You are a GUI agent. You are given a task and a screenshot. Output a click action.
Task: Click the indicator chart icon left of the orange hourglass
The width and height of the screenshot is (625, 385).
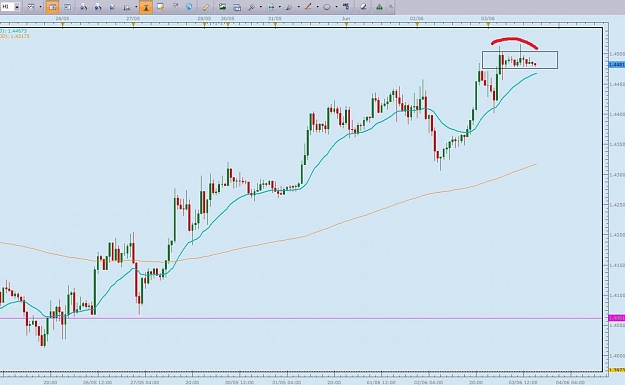(x=127, y=7)
